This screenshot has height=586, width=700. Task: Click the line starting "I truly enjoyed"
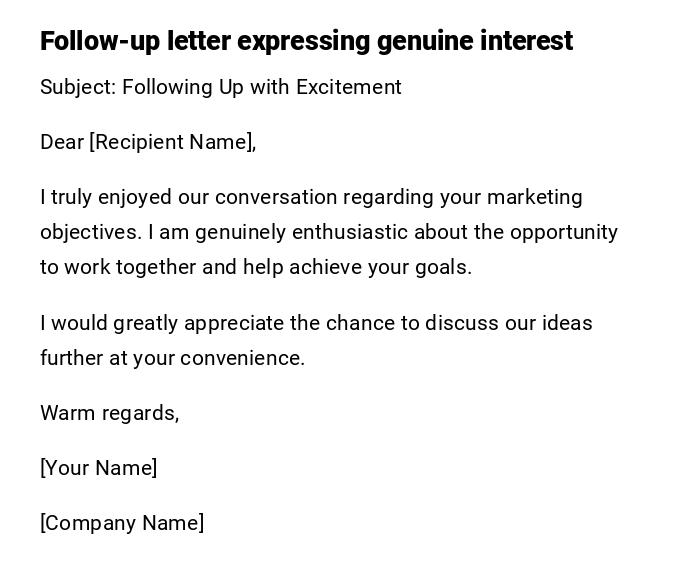(311, 197)
